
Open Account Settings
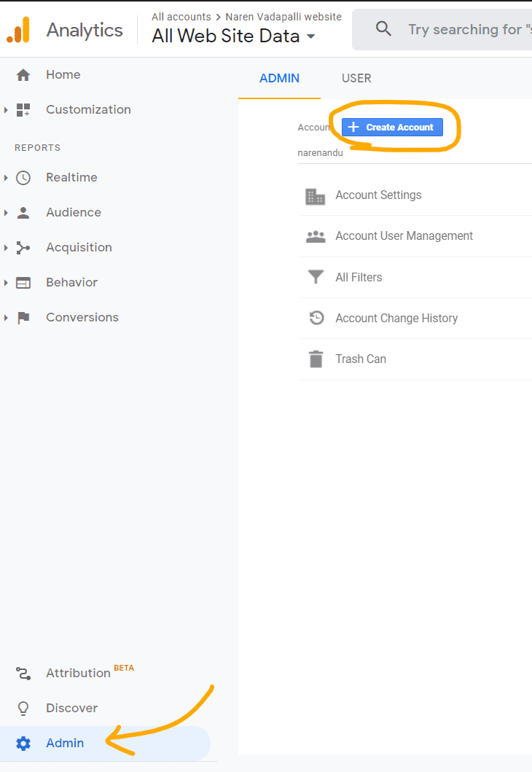coord(378,195)
